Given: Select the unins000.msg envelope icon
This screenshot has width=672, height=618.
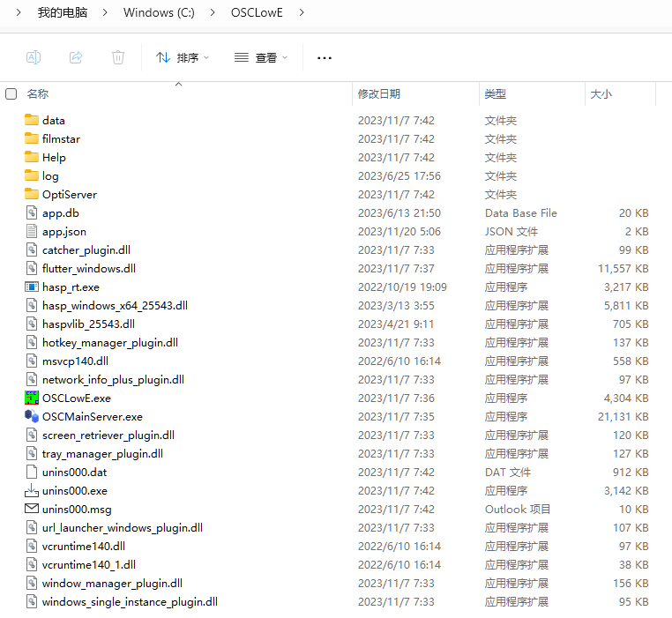Looking at the screenshot, I should point(32,509).
